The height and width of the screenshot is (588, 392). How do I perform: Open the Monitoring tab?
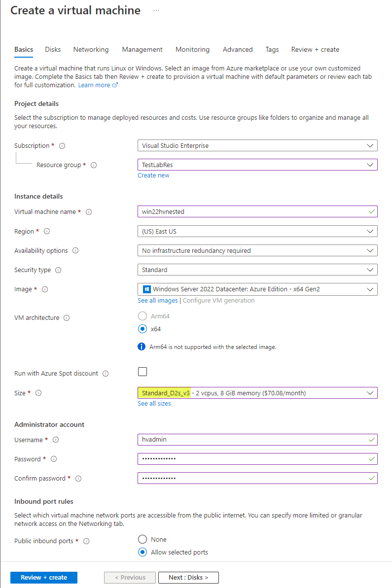pos(192,49)
